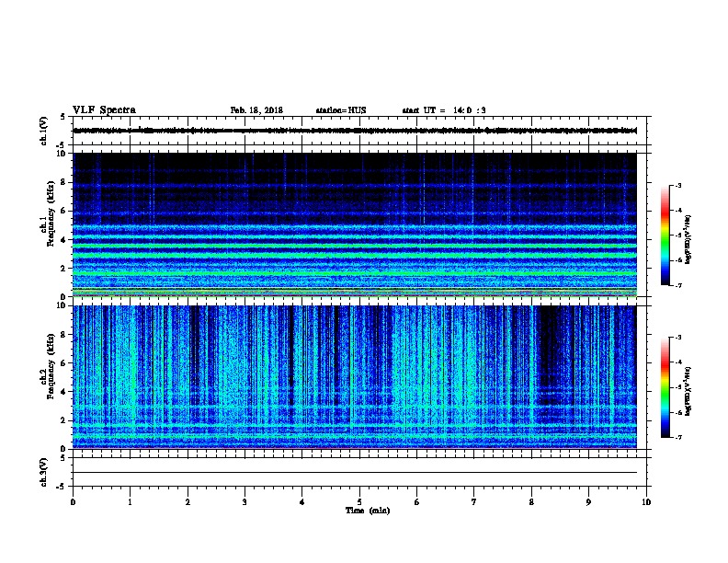Click the time axis tick label "2"
The height and width of the screenshot is (563, 728).
[188, 502]
